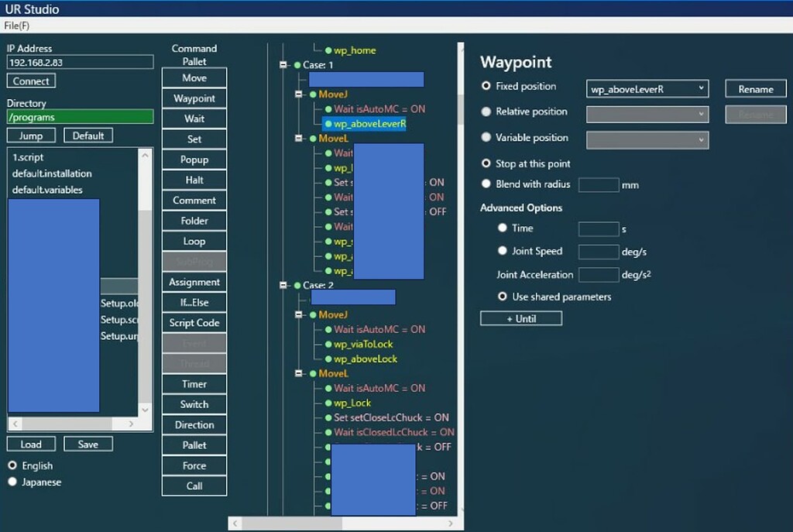This screenshot has width=793, height=532.
Task: Add a Wait command from the pallet
Action: point(194,118)
